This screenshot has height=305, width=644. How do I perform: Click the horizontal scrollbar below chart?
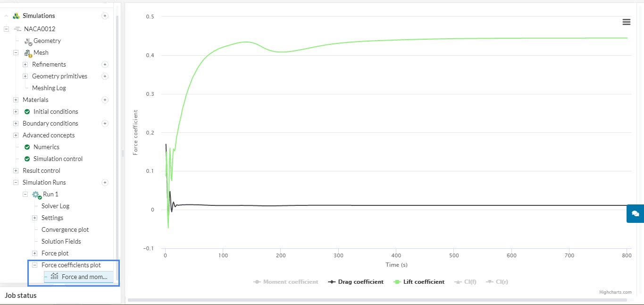377,300
